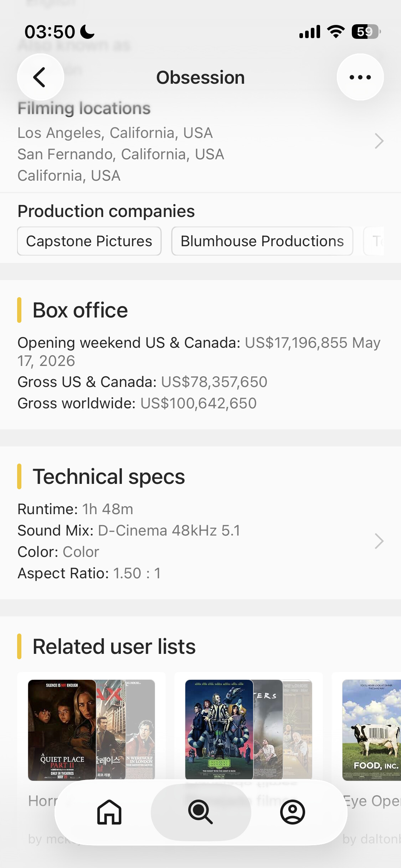This screenshot has width=401, height=868.
Task: Open the three-dot more options menu
Action: [x=360, y=77]
